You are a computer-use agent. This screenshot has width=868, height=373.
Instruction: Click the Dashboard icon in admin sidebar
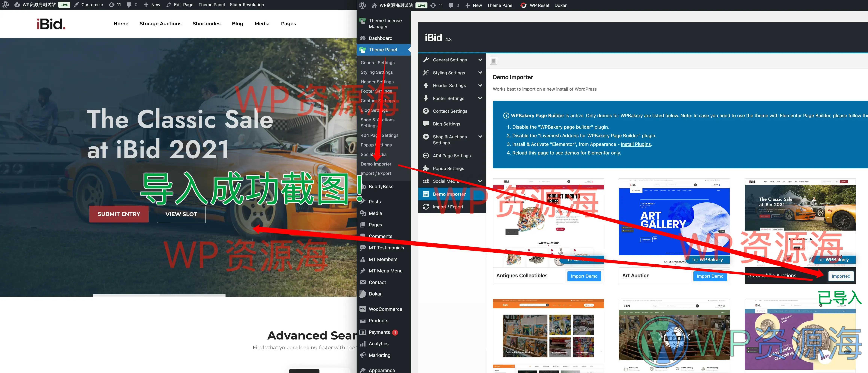pyautogui.click(x=363, y=38)
